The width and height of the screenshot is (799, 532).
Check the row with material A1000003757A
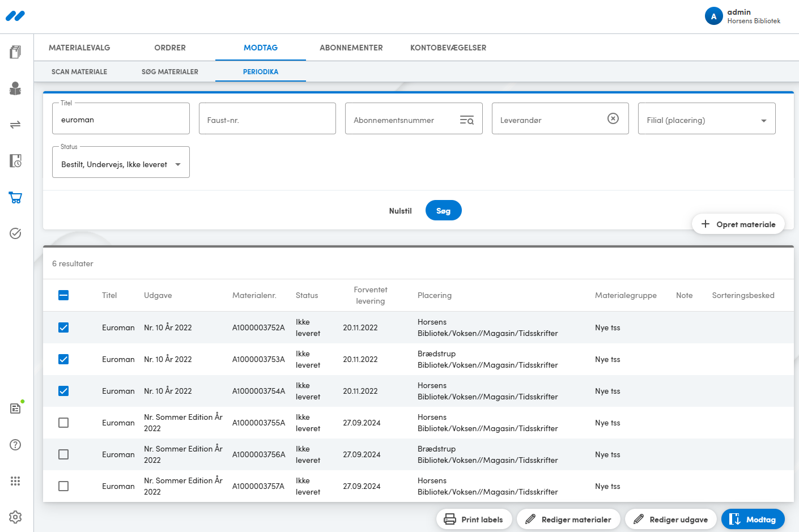coord(63,486)
